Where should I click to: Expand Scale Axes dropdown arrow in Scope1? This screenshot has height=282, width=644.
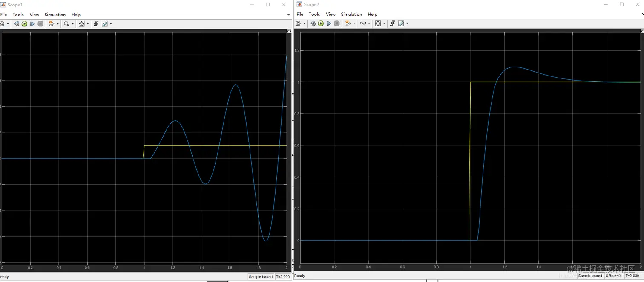(88, 24)
